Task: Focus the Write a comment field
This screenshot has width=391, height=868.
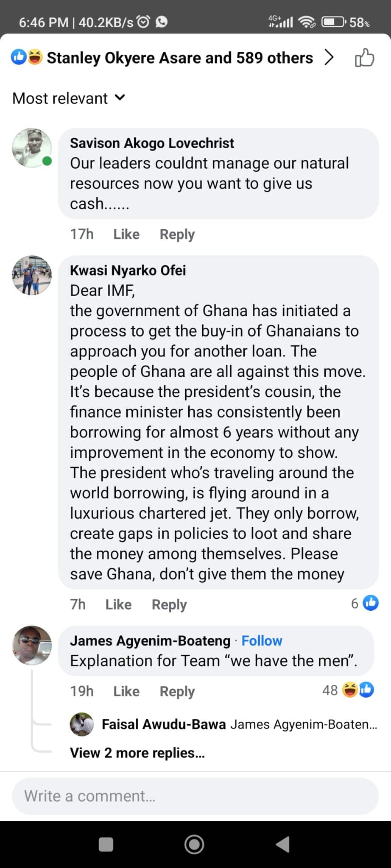Action: (x=195, y=796)
